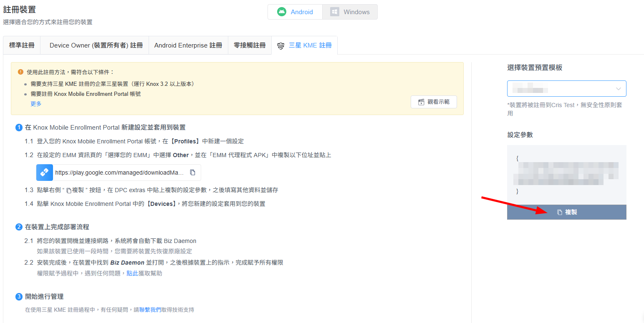The width and height of the screenshot is (644, 323).
Task: Switch to the Windows platform toggle
Action: (350, 12)
